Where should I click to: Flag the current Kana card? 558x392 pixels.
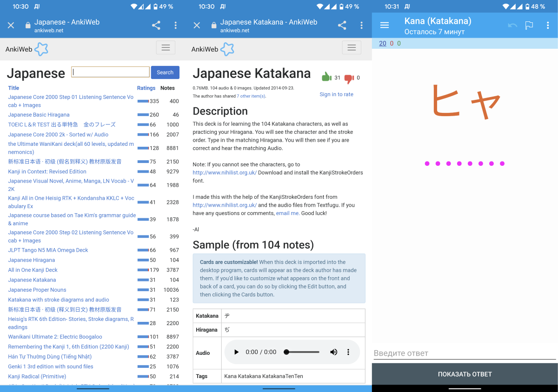point(529,26)
